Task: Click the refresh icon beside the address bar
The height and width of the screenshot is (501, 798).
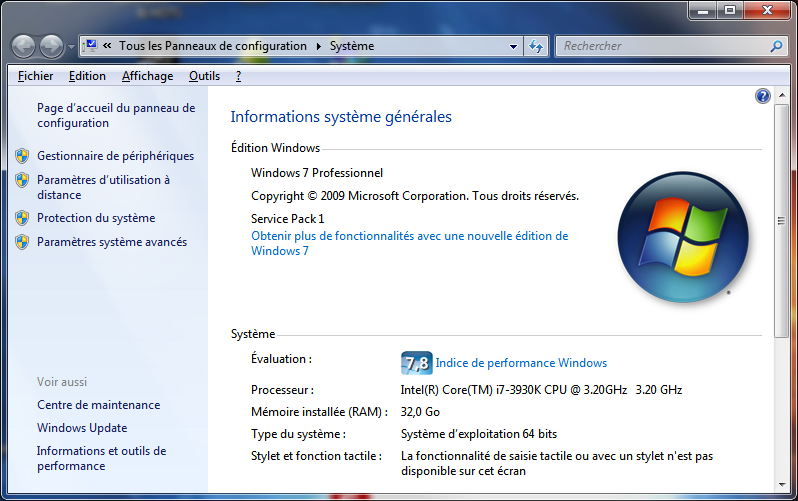Action: click(536, 46)
